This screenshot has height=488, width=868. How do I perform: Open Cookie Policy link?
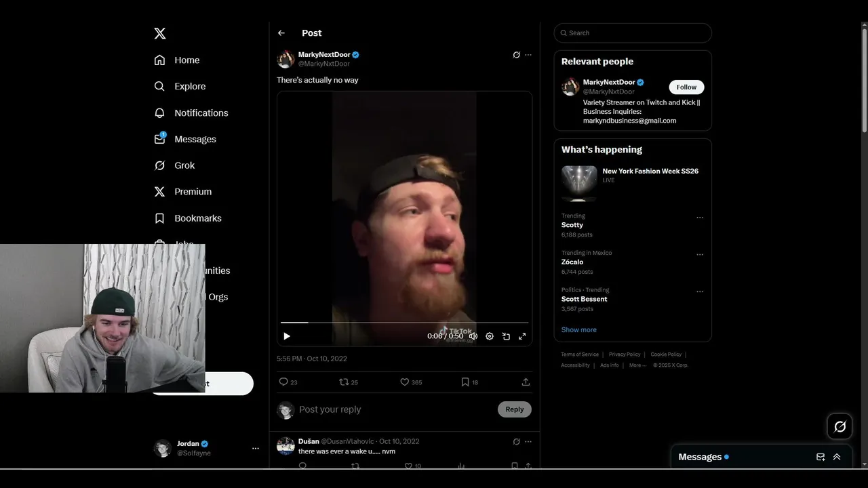tap(666, 354)
